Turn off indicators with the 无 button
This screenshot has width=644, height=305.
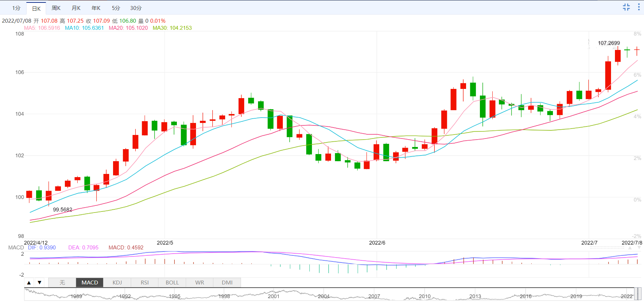(62, 282)
